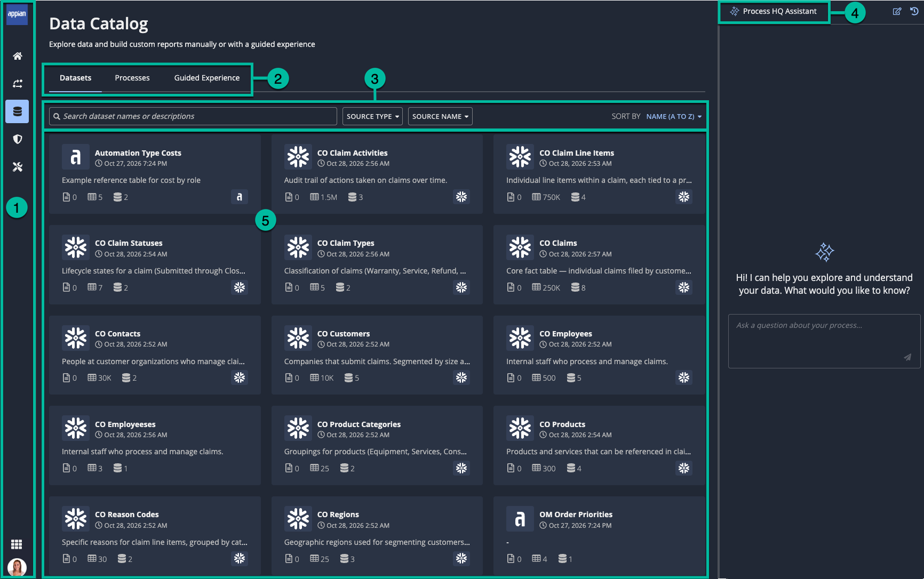The width and height of the screenshot is (924, 579).
Task: Start a new chat with the compose icon
Action: (x=897, y=11)
